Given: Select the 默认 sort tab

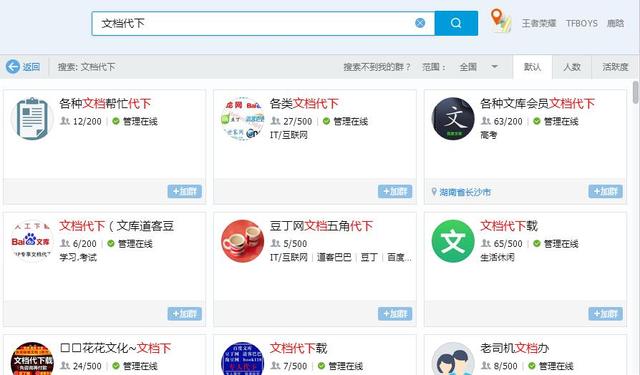Looking at the screenshot, I should [x=532, y=67].
